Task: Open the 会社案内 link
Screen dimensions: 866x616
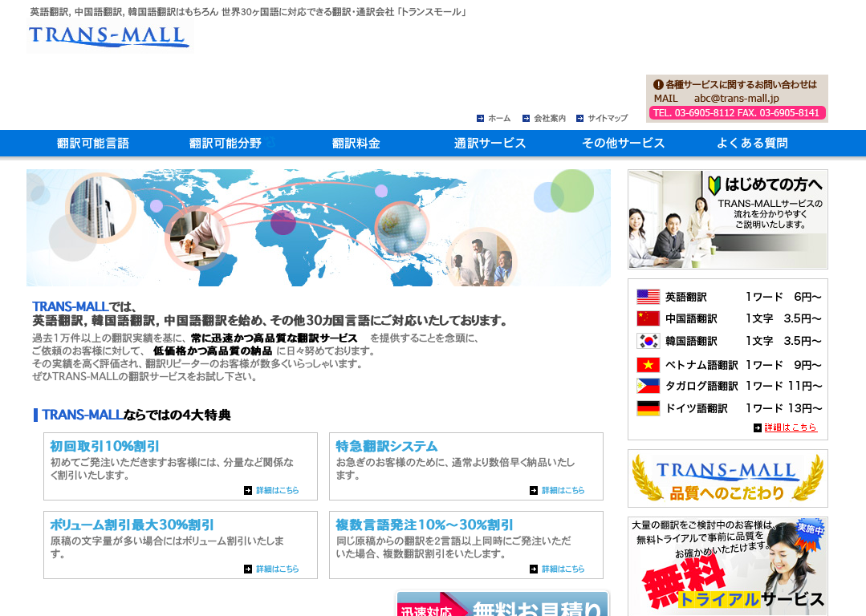Action: pyautogui.click(x=550, y=118)
